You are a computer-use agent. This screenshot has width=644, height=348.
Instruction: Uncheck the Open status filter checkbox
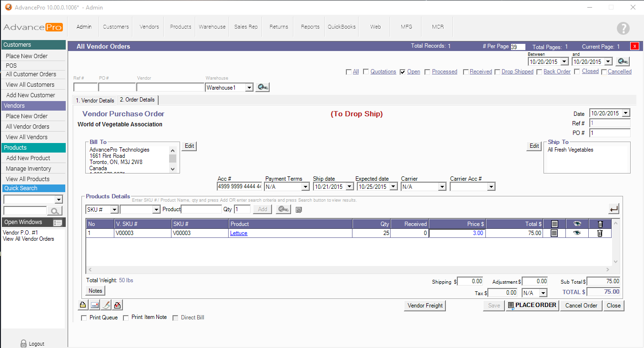402,72
